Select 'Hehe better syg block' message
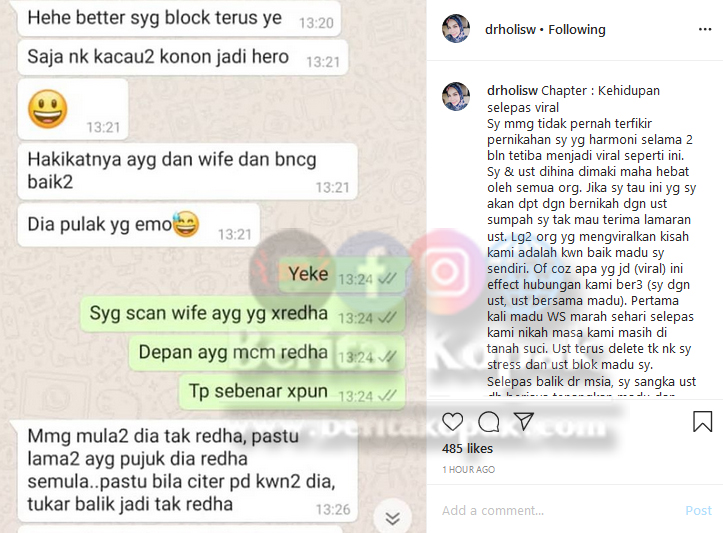The width and height of the screenshot is (723, 533). coord(179,18)
